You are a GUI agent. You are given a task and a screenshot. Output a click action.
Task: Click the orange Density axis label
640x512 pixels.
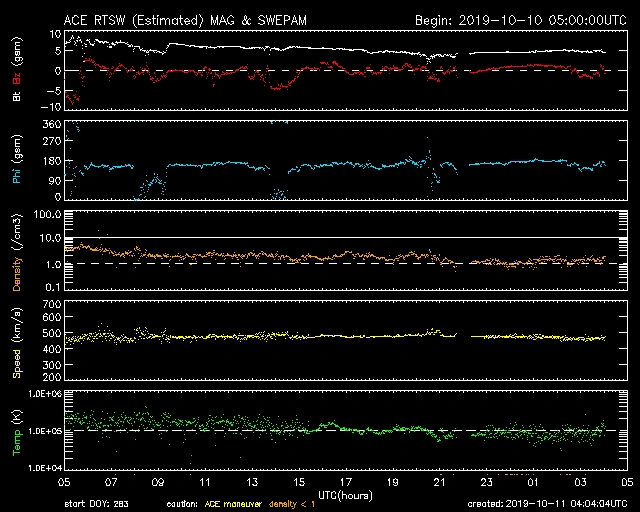click(16, 260)
